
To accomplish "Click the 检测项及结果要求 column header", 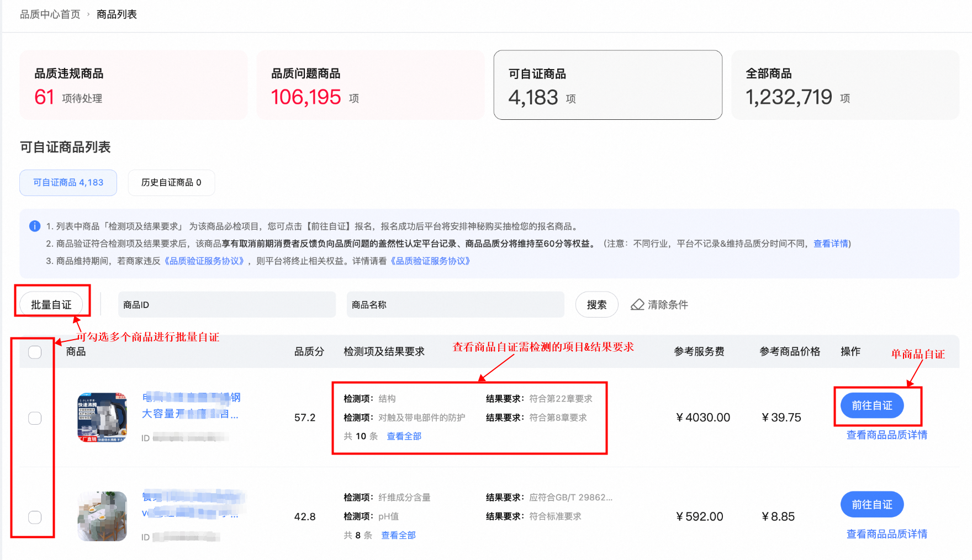I will click(384, 352).
